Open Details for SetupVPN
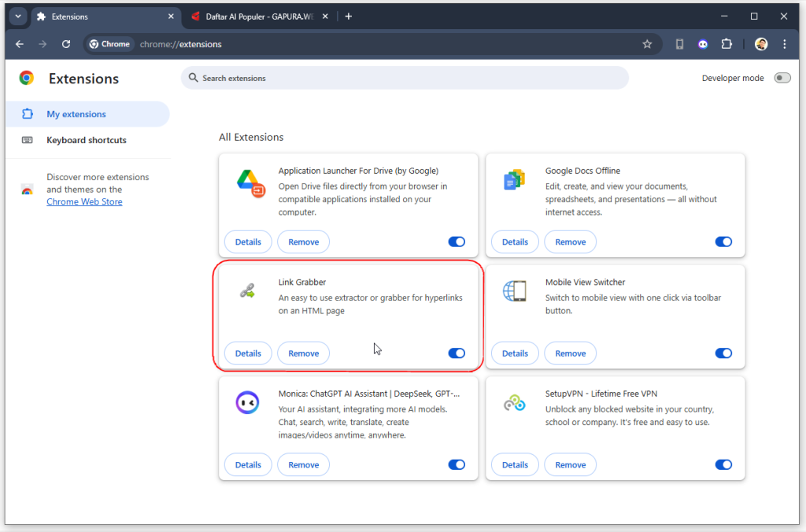Image resolution: width=806 pixels, height=532 pixels. point(515,465)
